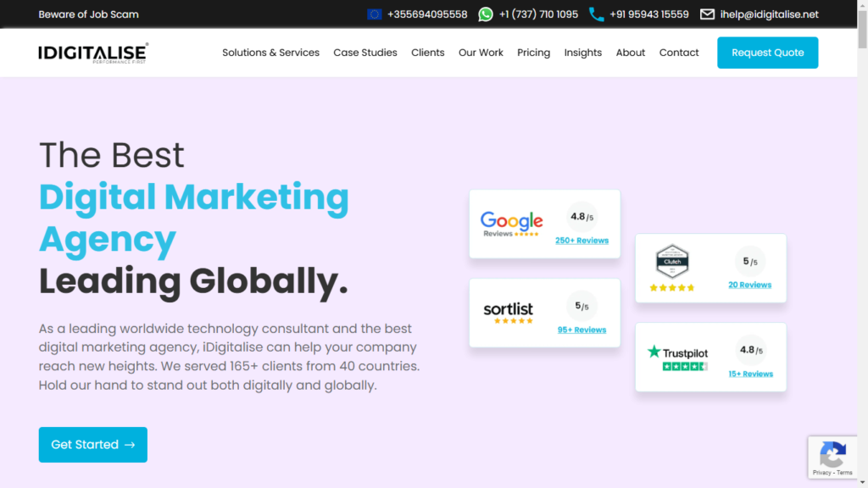Click the Clutch badge icon
The image size is (868, 488).
pos(672,261)
